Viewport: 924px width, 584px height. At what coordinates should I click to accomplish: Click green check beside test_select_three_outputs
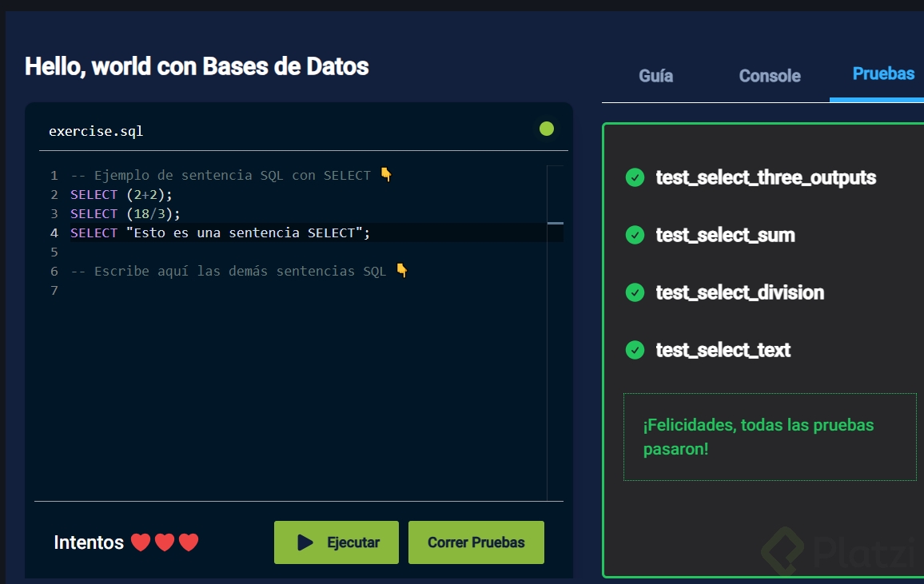(635, 177)
